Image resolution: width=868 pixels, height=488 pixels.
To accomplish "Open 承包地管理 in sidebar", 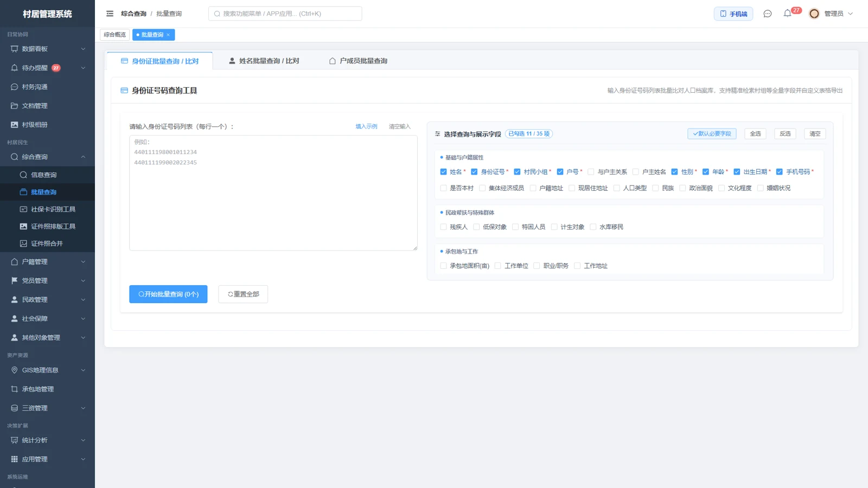I will (x=47, y=389).
